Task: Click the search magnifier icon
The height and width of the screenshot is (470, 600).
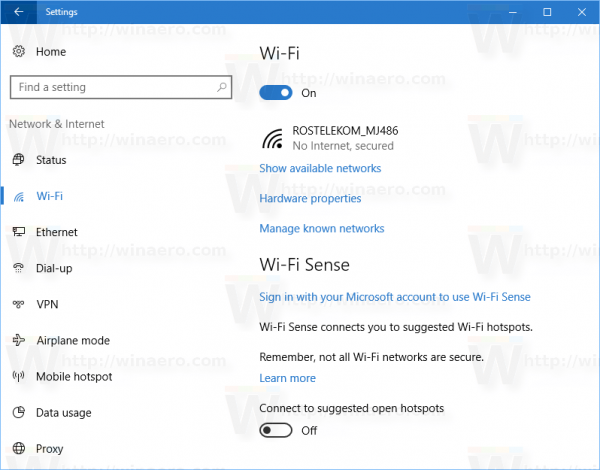Action: (222, 87)
